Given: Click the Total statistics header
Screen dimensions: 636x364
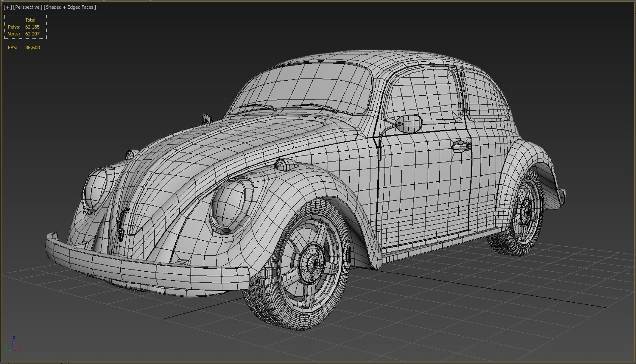Looking at the screenshot, I should point(30,20).
